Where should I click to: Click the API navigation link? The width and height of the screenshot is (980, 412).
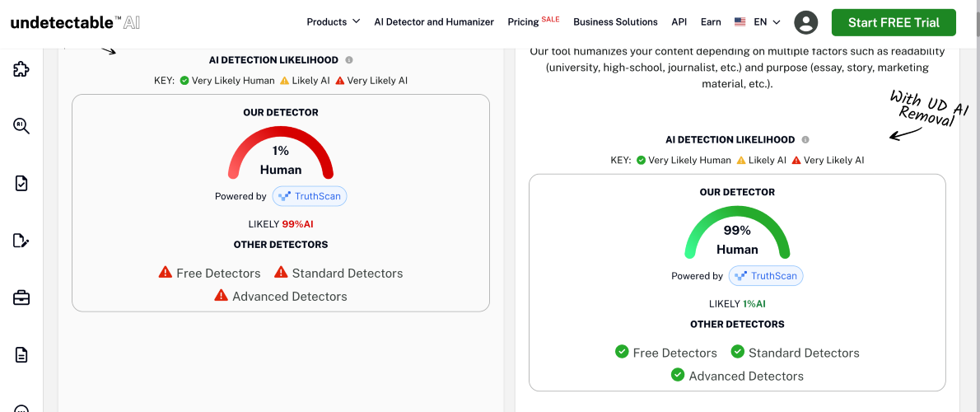[679, 22]
